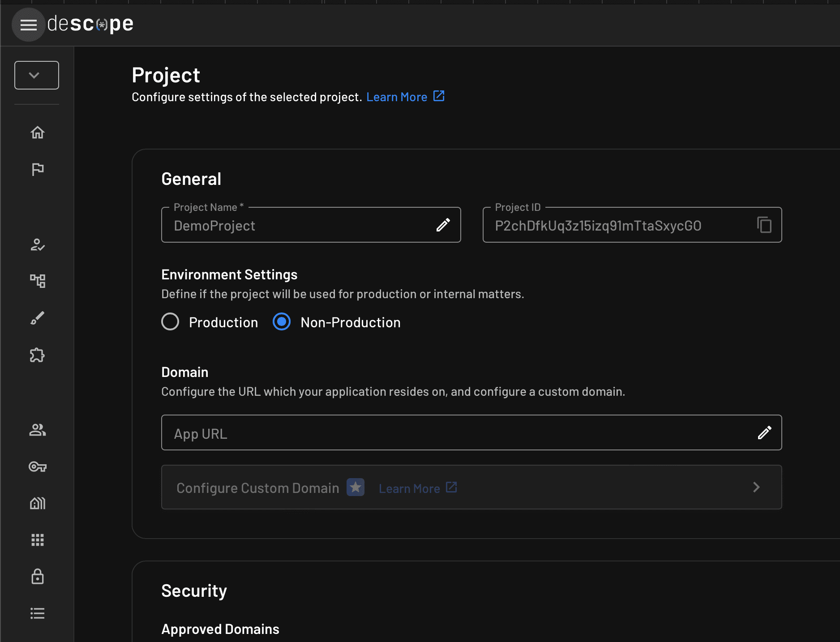
Task: Select the Production radio button
Action: 170,322
